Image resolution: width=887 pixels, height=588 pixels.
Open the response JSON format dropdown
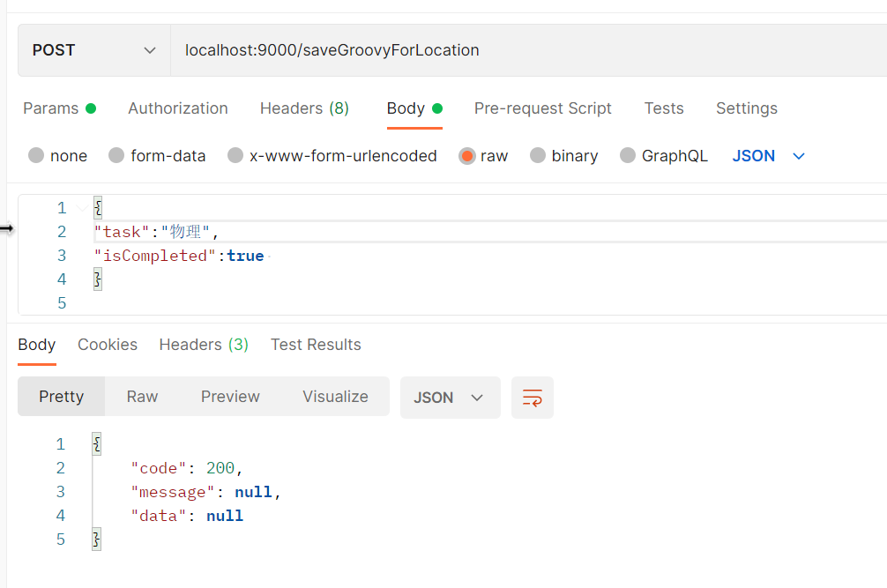[x=450, y=398]
